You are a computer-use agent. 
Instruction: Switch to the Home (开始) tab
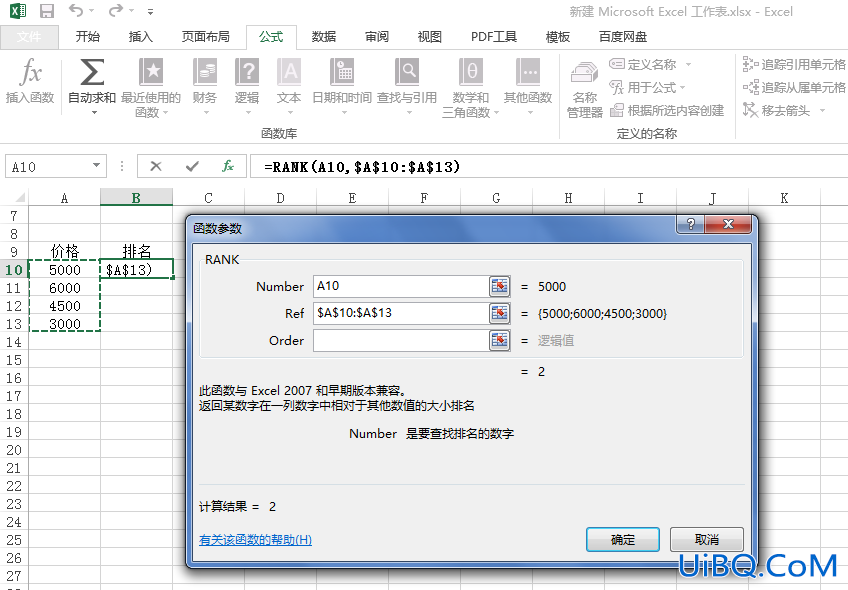coord(88,37)
